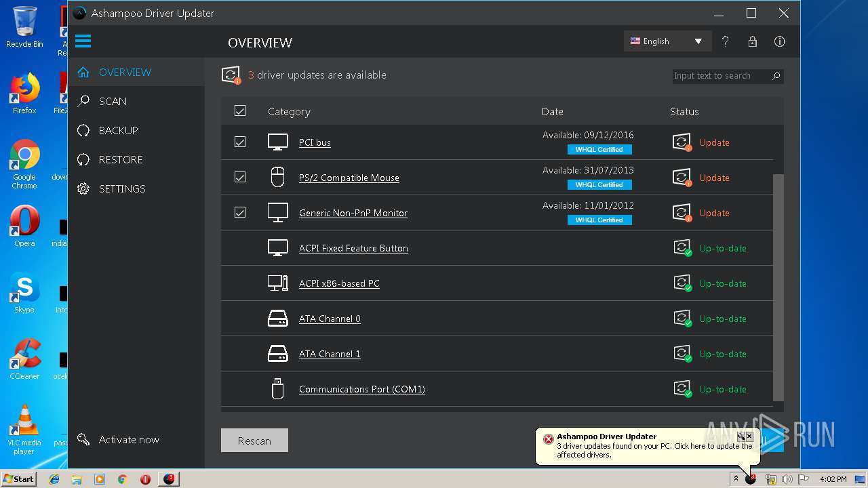The height and width of the screenshot is (488, 868).
Task: Open ACPI Fixed Feature Button link
Action: 353,248
